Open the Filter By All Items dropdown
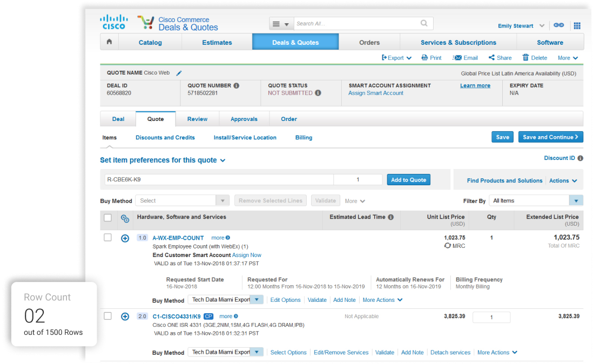The image size is (594, 364). (576, 201)
